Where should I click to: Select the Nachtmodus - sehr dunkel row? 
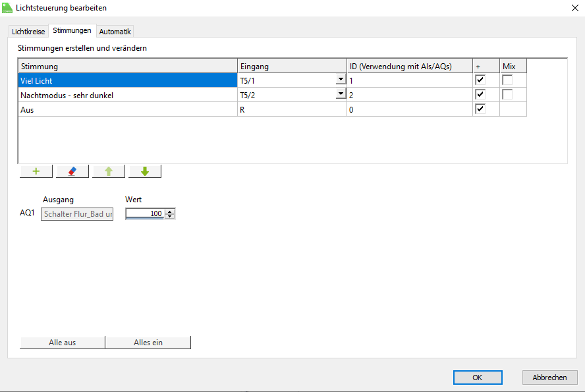tap(125, 95)
